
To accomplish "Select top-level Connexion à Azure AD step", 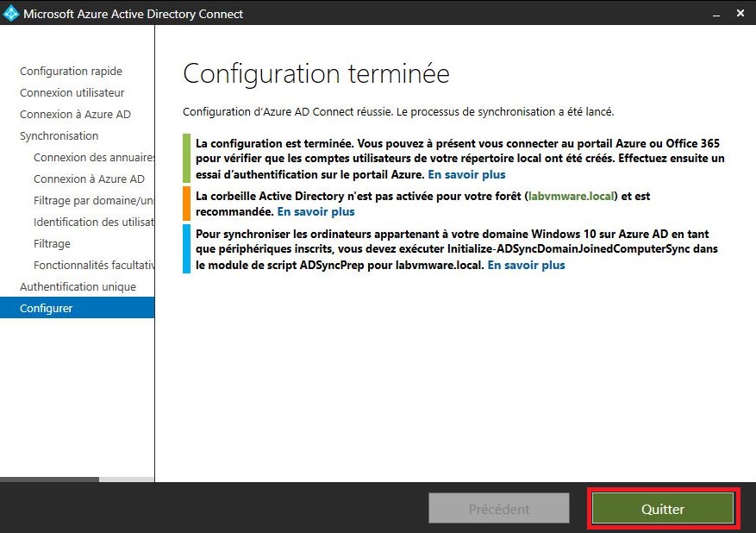I will 75,115.
